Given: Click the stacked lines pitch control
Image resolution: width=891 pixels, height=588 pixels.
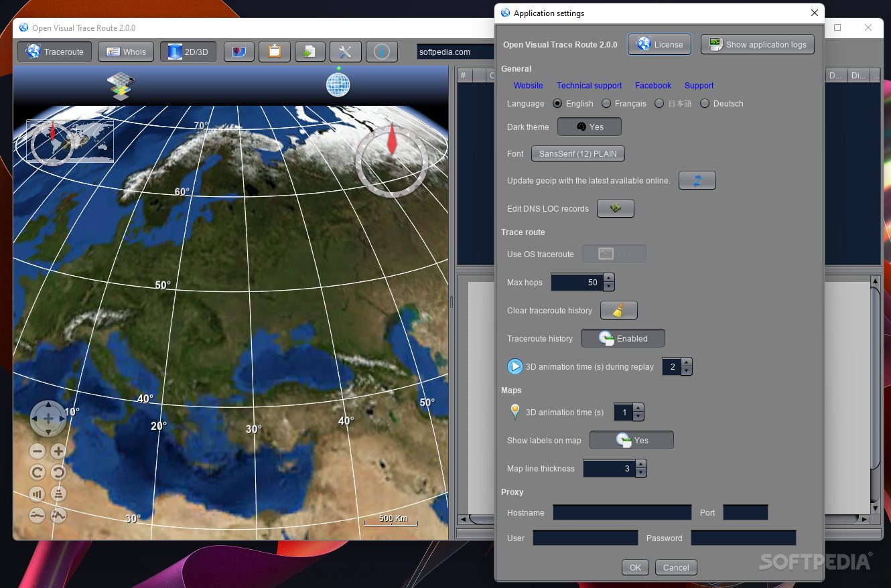Looking at the screenshot, I should pos(58,494).
